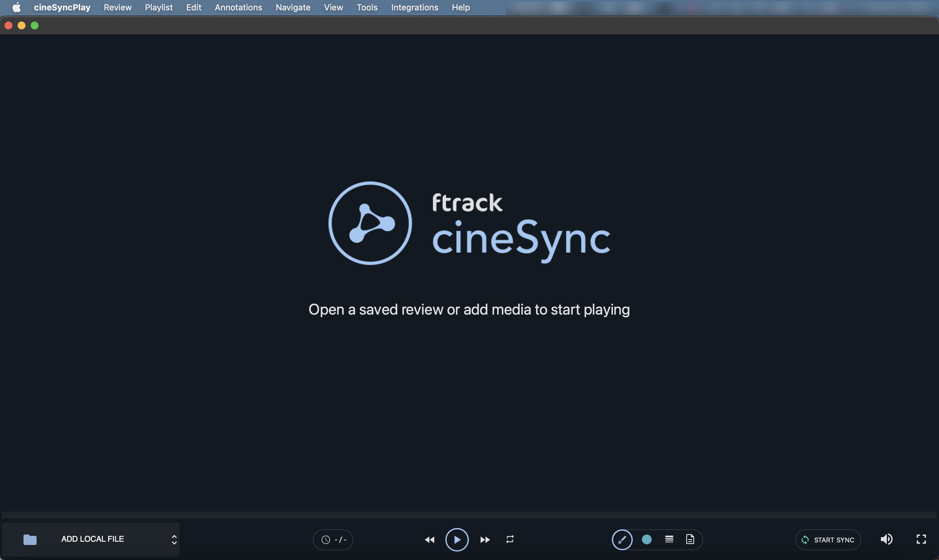Open the notes document panel

(x=690, y=539)
